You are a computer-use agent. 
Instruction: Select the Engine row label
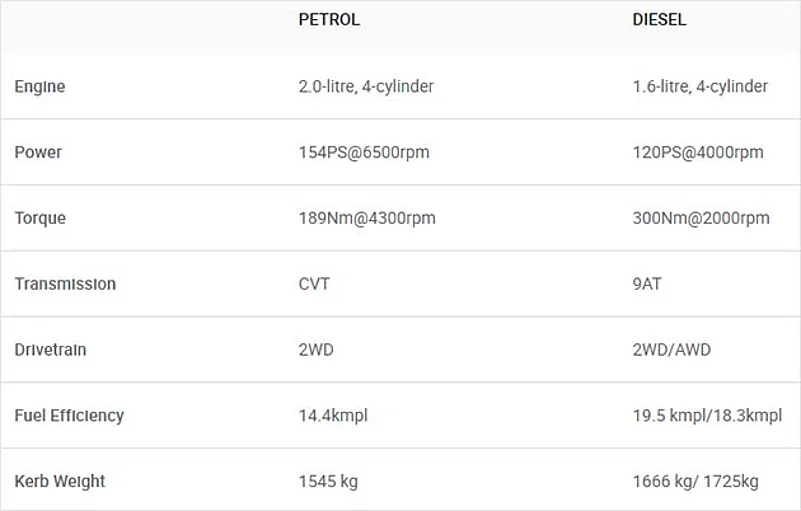pyautogui.click(x=40, y=87)
